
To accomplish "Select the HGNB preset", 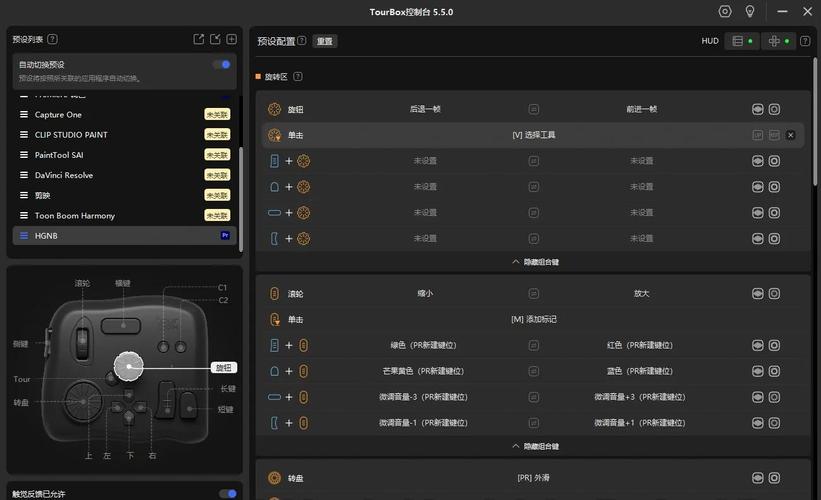I will point(125,236).
